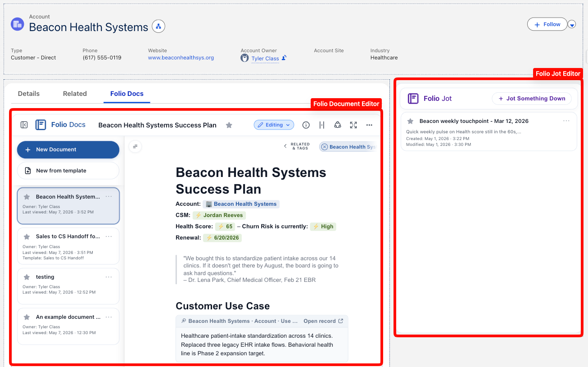Click the Renewal 6/20/2026 date chip
The width and height of the screenshot is (588, 367).
coord(222,238)
